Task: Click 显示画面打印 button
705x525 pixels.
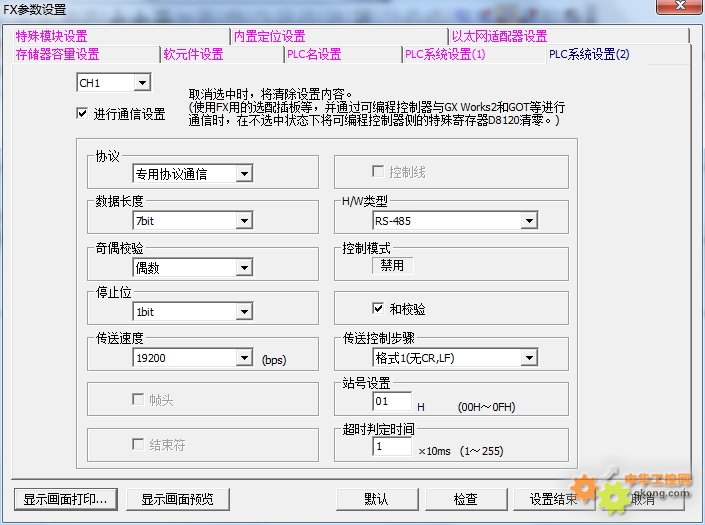Action: click(x=66, y=499)
